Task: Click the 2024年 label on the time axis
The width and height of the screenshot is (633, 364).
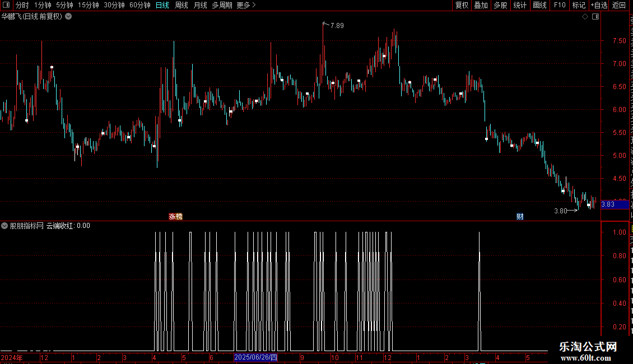Action: (12, 357)
